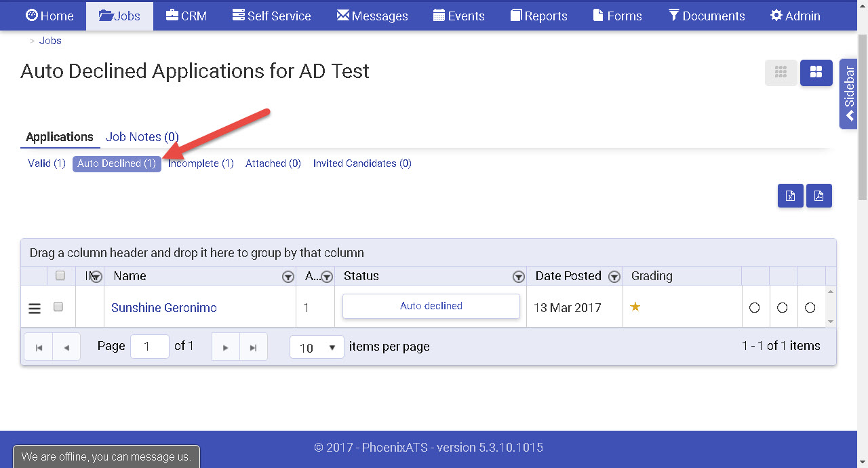Show Valid (1) applications

coord(47,163)
